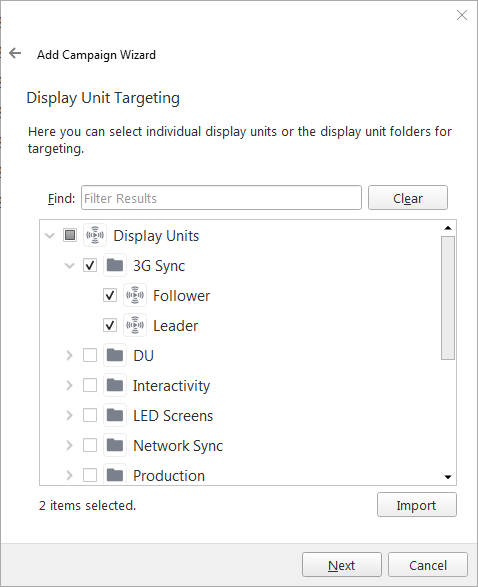Click the Import button
The height and width of the screenshot is (587, 478).
tap(417, 505)
